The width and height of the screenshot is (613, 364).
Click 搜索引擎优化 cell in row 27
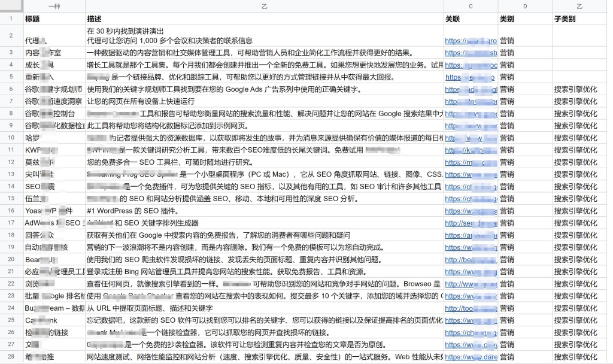click(x=579, y=344)
